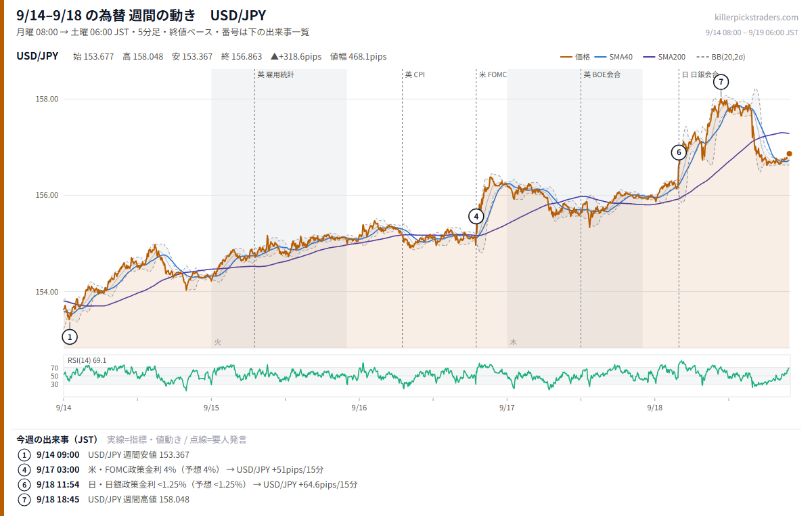Open the killerpickstraders.com link
The height and width of the screenshot is (516, 812).
pyautogui.click(x=757, y=18)
